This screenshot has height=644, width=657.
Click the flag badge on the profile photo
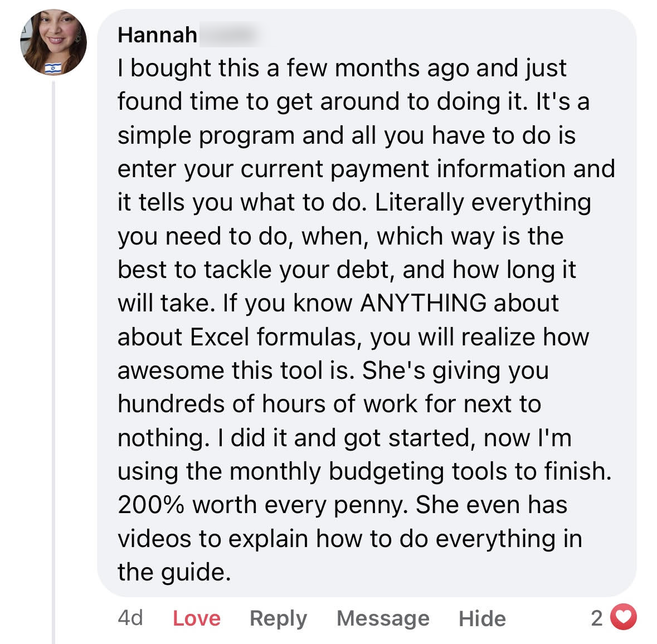[53, 68]
